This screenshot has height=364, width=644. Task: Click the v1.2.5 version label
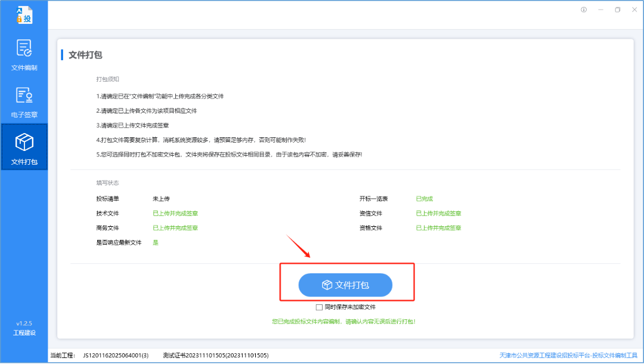[x=24, y=323]
